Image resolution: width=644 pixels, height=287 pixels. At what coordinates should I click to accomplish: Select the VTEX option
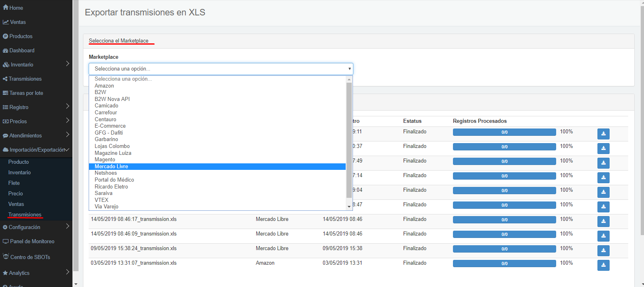(217, 200)
